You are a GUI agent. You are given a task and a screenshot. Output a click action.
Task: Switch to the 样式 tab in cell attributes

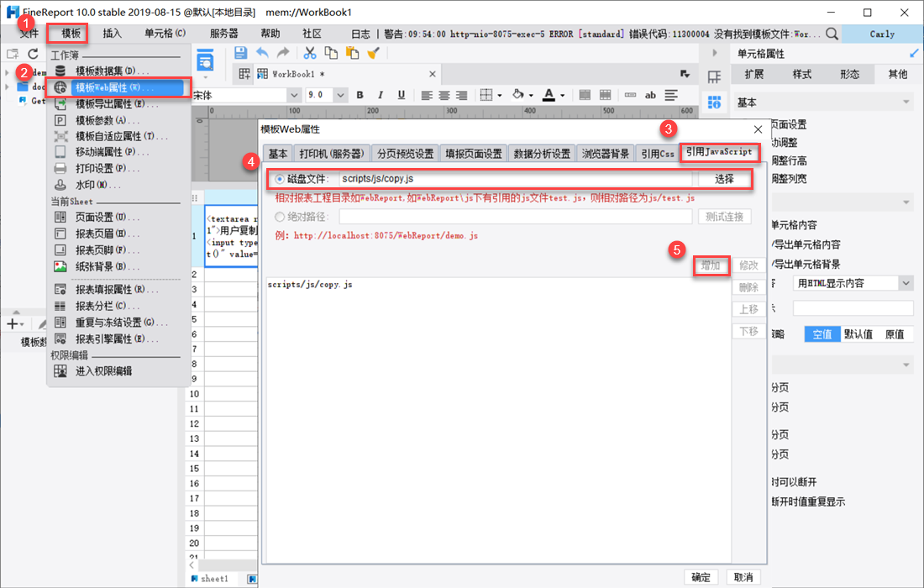coord(801,74)
